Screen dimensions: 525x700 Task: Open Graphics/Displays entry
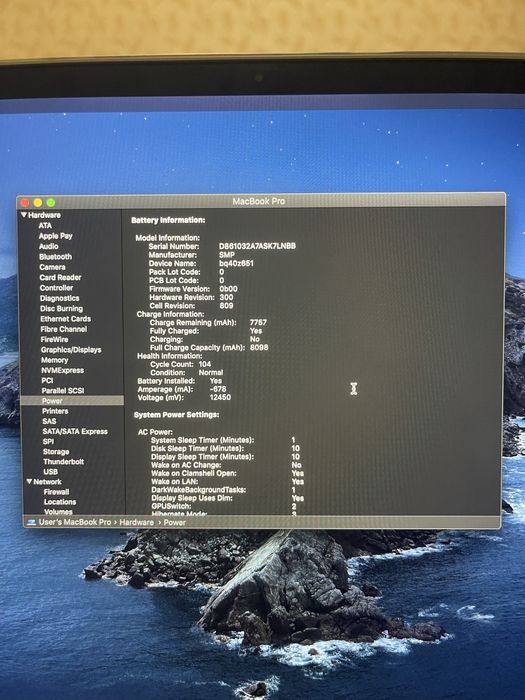71,350
